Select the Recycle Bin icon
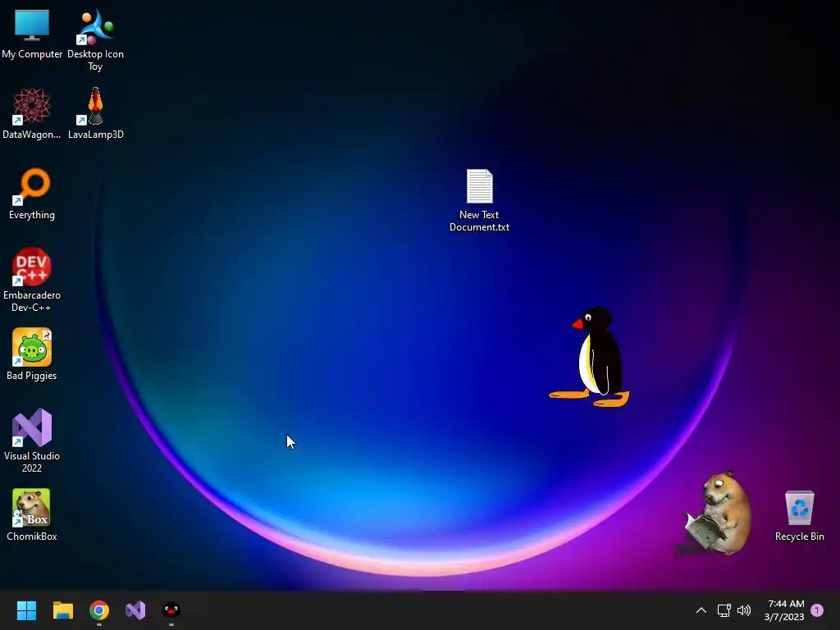 coord(799,515)
